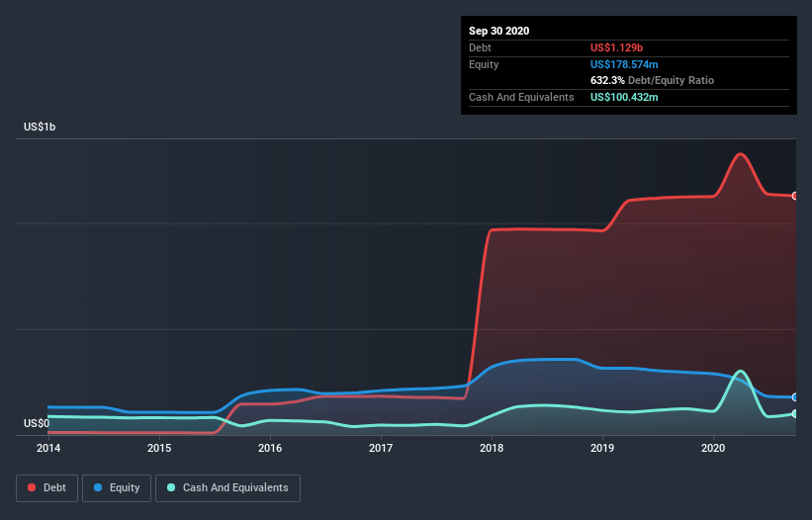Viewport: 812px width, 520px height.
Task: Click the US$0 axis label
Action: point(37,423)
